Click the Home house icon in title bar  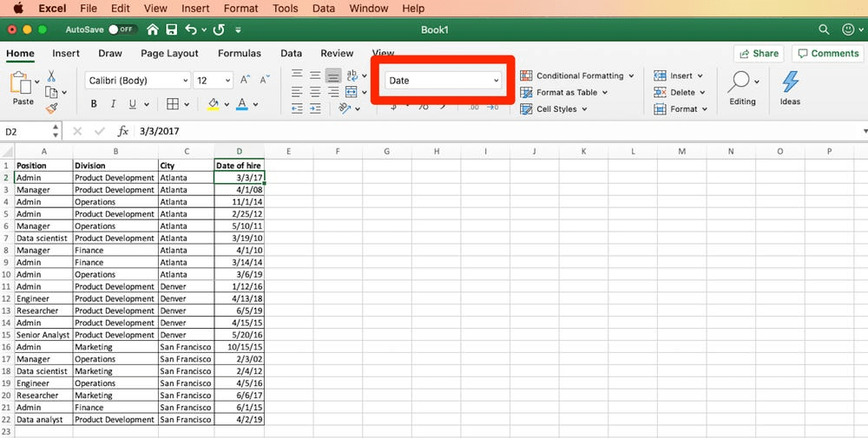tap(153, 29)
